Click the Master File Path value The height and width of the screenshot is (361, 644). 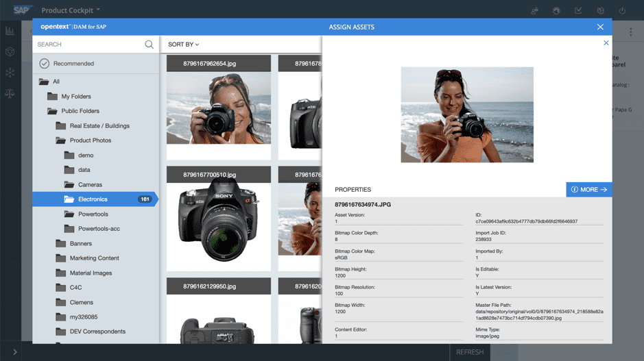click(539, 315)
